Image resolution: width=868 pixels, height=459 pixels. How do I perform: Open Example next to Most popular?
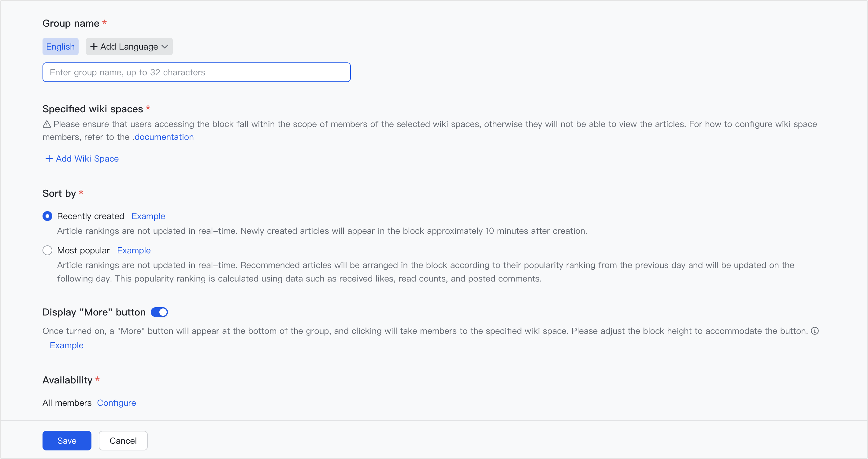click(134, 250)
